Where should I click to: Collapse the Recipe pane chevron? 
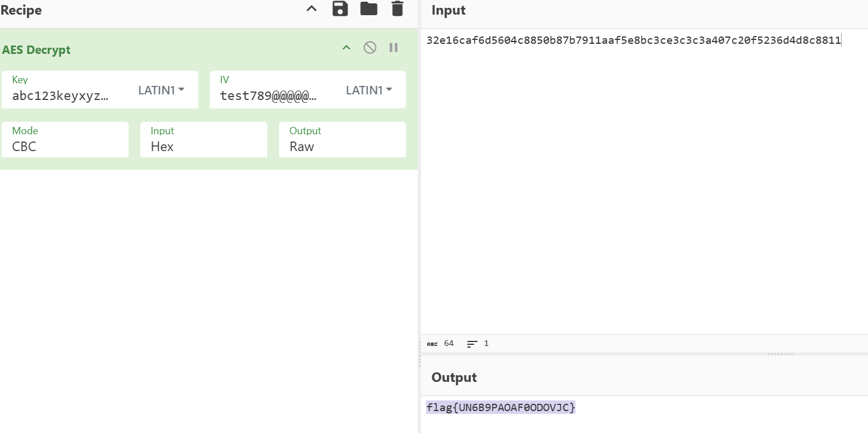coord(312,9)
